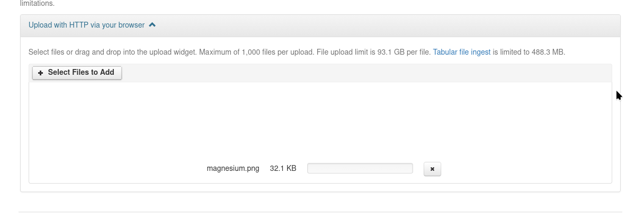Image resolution: width=644 pixels, height=216 pixels.
Task: Click the "Maximum of 1,000 files per upload" text
Action: [257, 52]
